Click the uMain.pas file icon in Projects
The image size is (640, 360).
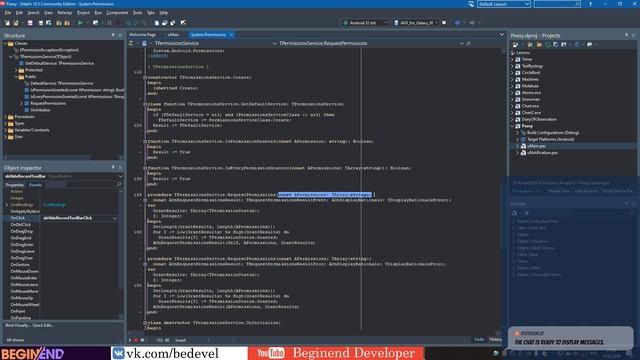coord(523,146)
